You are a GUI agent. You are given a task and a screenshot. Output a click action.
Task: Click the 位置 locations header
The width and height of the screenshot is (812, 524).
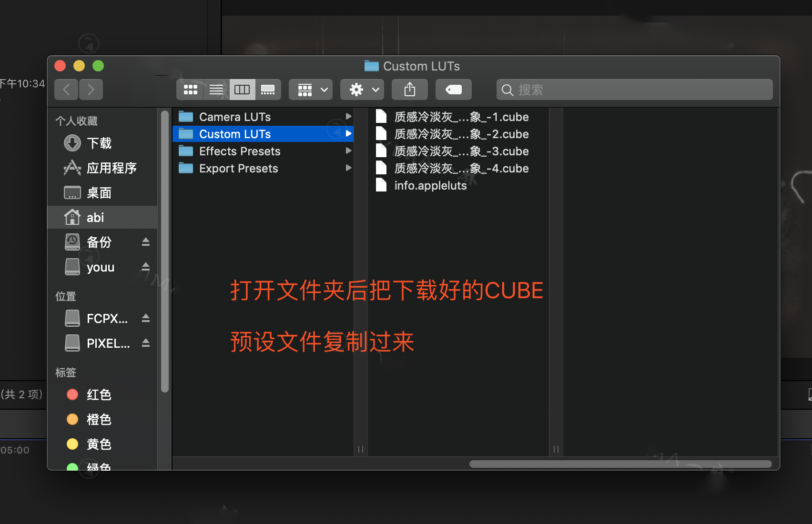pyautogui.click(x=66, y=296)
